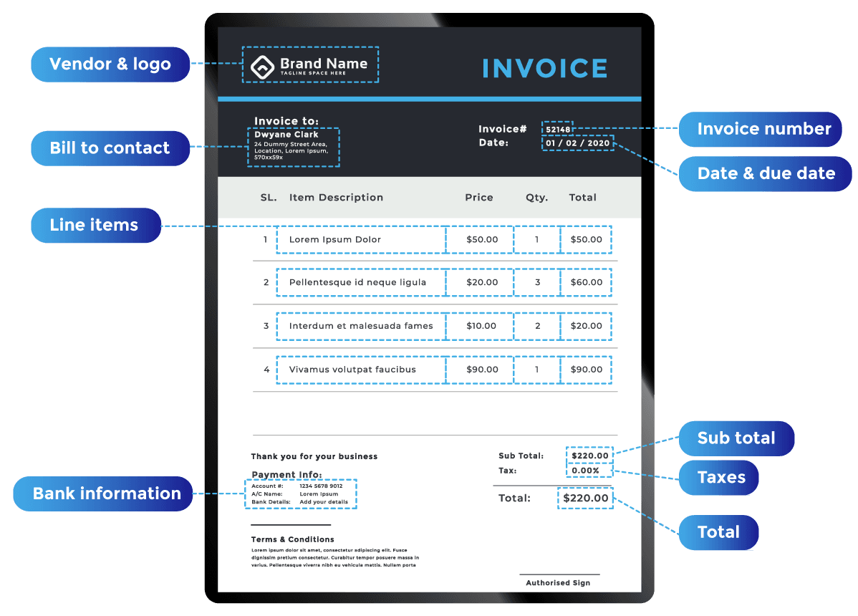
Task: Click the Brand Name diamond logo
Action: pyautogui.click(x=262, y=67)
